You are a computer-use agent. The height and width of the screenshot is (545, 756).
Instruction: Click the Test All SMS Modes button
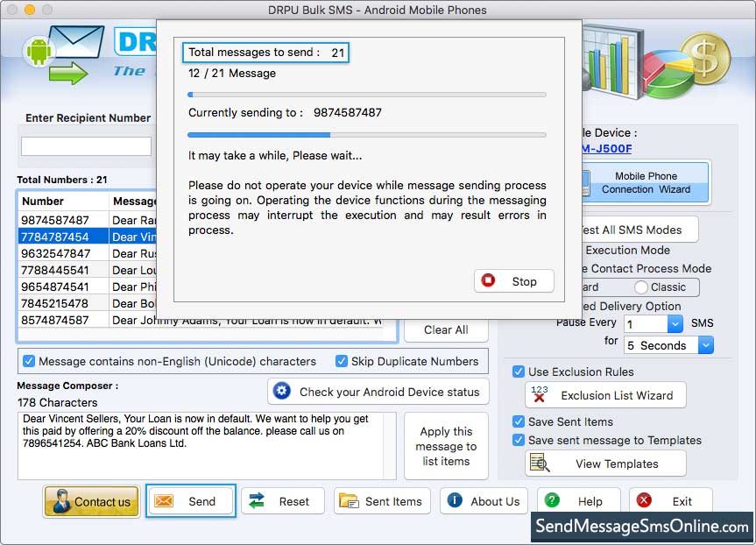pos(639,230)
